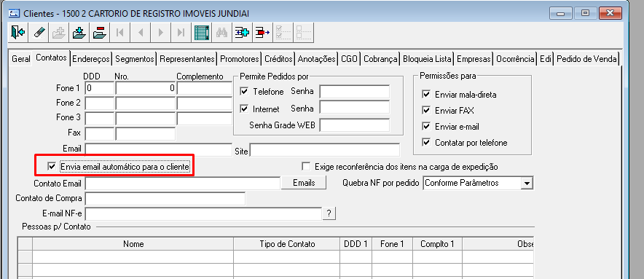644x279 pixels.
Task: Click the insert row blue plus icon
Action: 243,32
